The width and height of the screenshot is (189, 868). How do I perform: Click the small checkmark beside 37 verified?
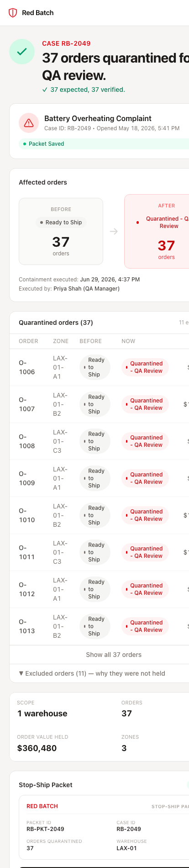[45, 90]
